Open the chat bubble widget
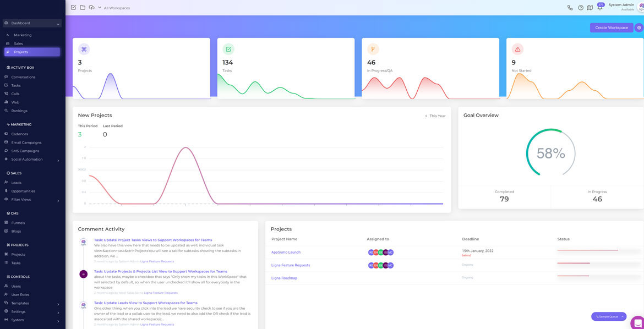The width and height of the screenshot is (644, 329). (x=637, y=322)
